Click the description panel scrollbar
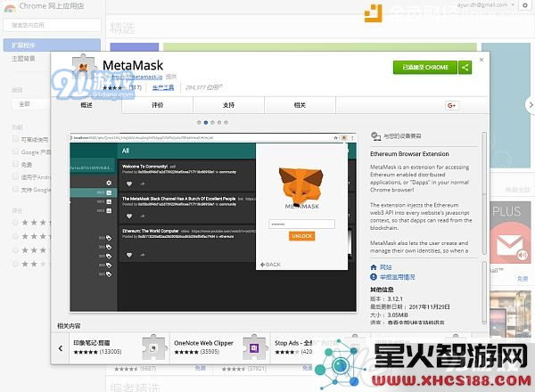 (x=484, y=193)
